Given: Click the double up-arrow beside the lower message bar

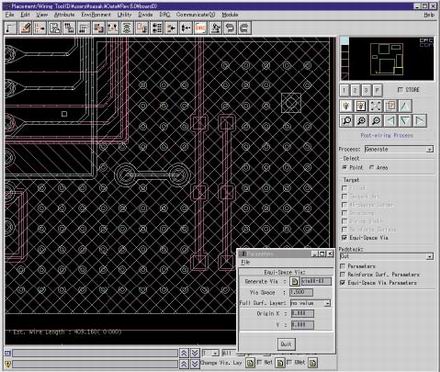Looking at the screenshot, I should point(184,363).
